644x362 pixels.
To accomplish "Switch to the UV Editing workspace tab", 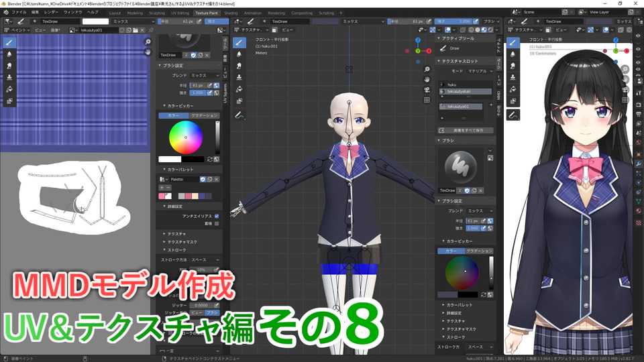I will tap(180, 13).
